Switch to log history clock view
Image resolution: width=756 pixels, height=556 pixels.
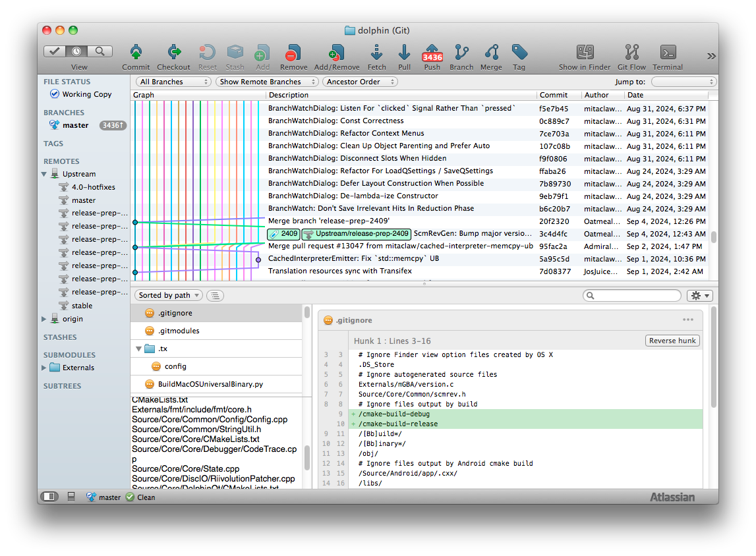tap(76, 51)
